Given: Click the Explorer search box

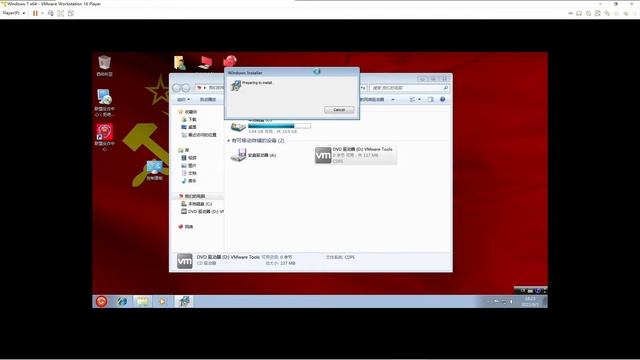Looking at the screenshot, I should coord(409,88).
